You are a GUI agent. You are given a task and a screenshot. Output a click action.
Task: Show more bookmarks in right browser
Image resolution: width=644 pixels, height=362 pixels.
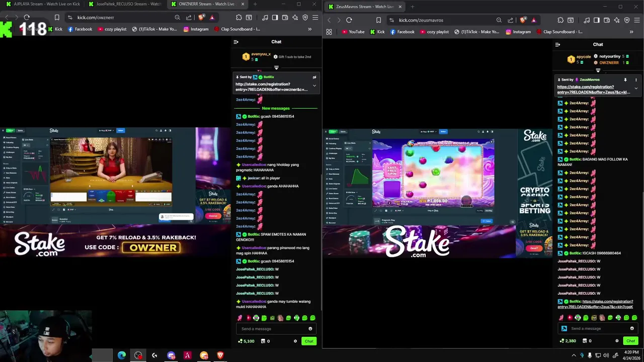click(631, 32)
